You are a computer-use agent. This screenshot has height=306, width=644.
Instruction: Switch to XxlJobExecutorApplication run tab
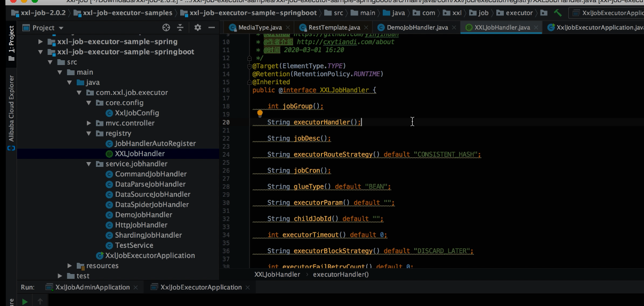(200, 287)
